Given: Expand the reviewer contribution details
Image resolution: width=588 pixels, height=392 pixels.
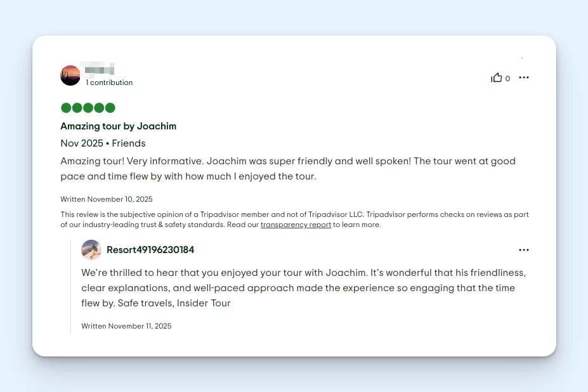Looking at the screenshot, I should point(109,82).
